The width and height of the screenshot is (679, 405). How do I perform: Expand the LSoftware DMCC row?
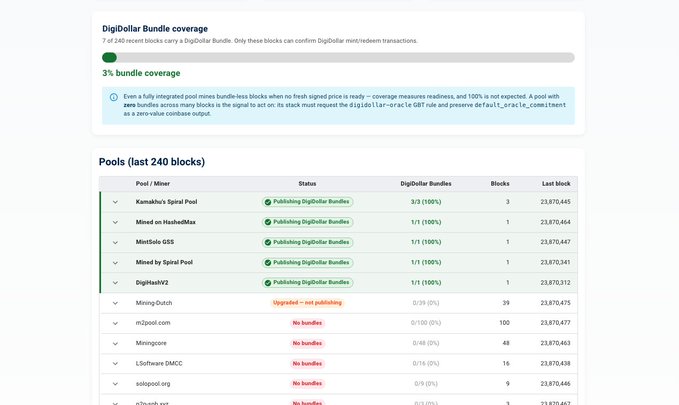(x=115, y=363)
